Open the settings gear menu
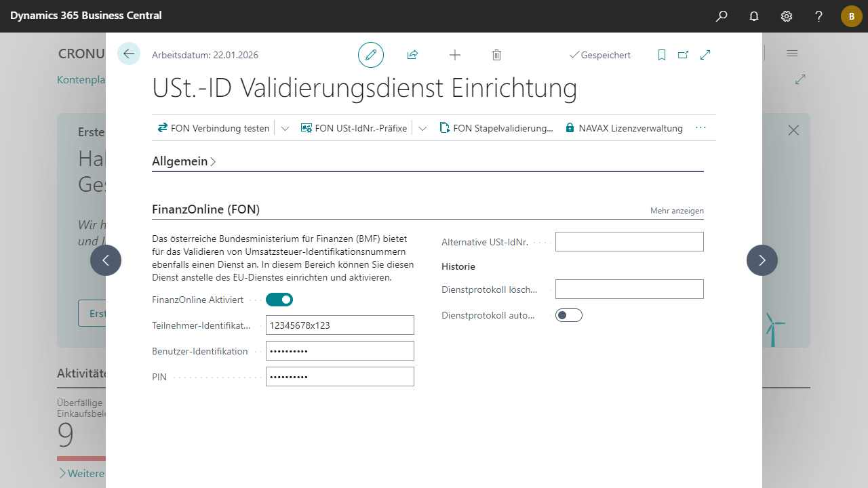The width and height of the screenshot is (868, 488). (x=787, y=16)
